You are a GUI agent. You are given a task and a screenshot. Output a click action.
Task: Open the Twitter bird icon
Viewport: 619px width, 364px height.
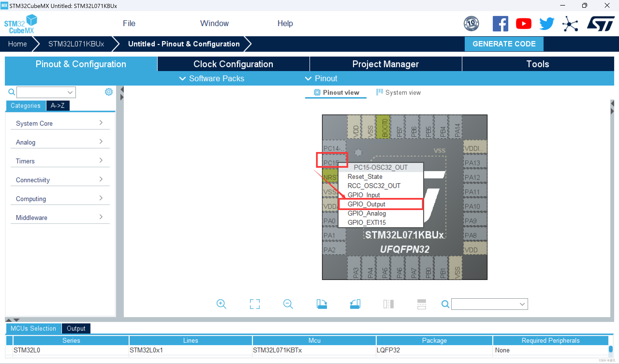tap(546, 24)
